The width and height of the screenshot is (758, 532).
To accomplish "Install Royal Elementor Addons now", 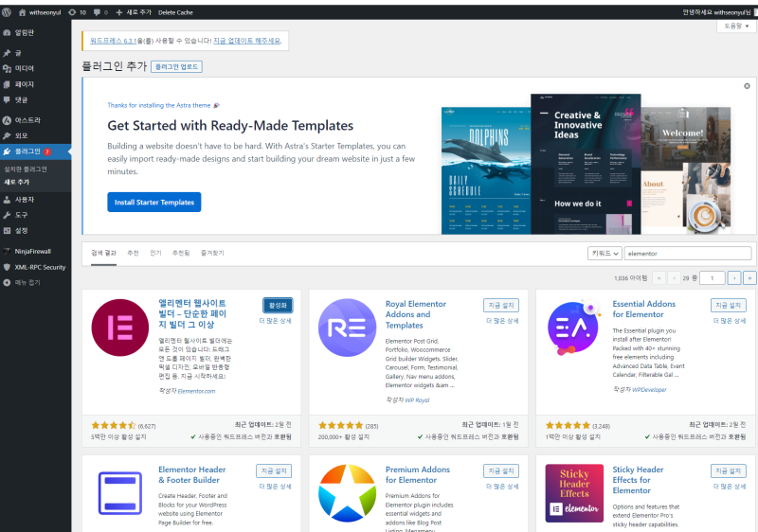I will [x=501, y=305].
